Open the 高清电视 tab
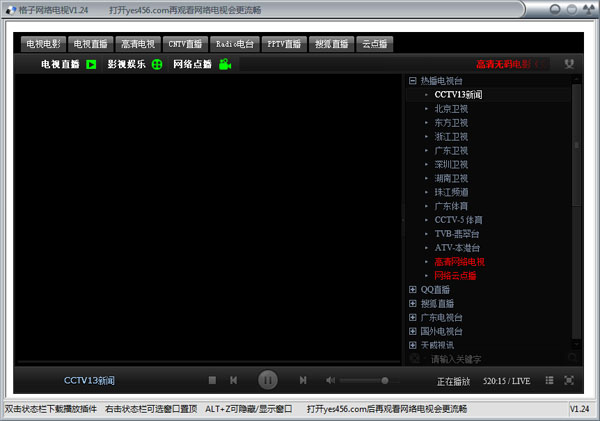 point(138,44)
